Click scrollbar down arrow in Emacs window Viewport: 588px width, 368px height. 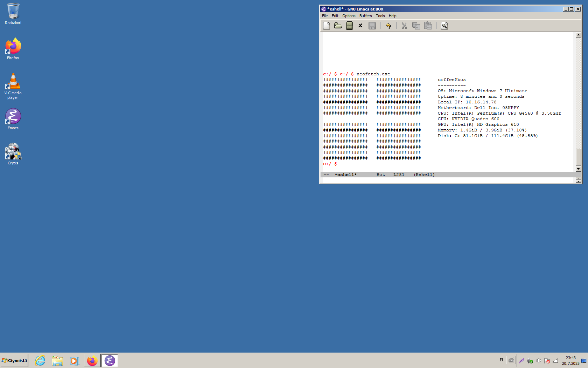[x=578, y=169]
